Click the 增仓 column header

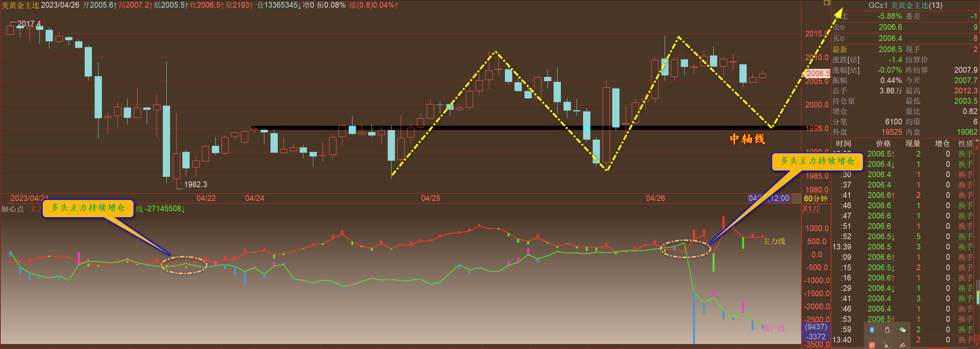942,144
